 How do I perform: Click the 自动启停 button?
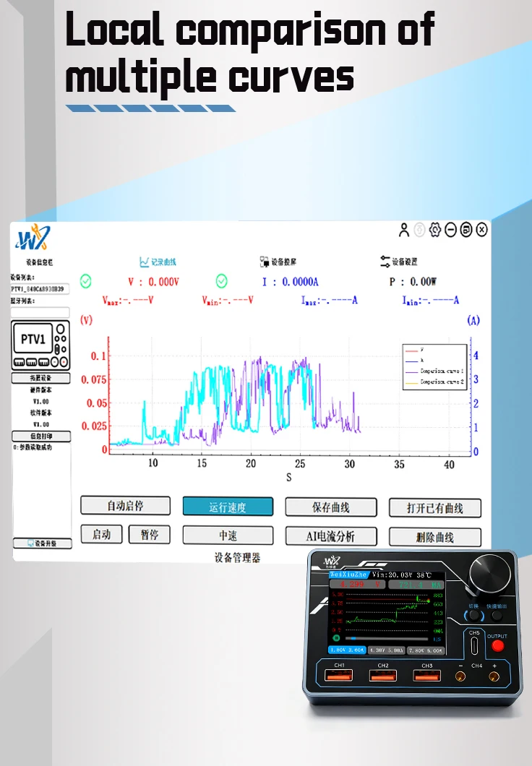point(126,506)
